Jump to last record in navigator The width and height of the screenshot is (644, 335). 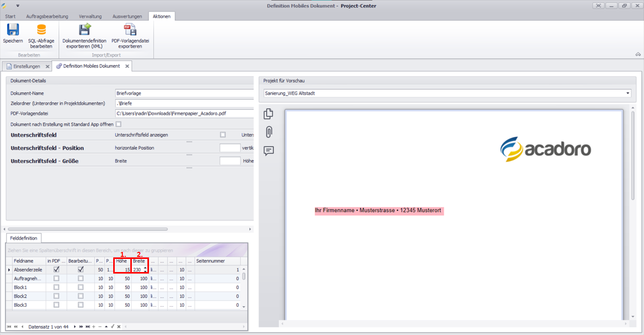tap(87, 327)
